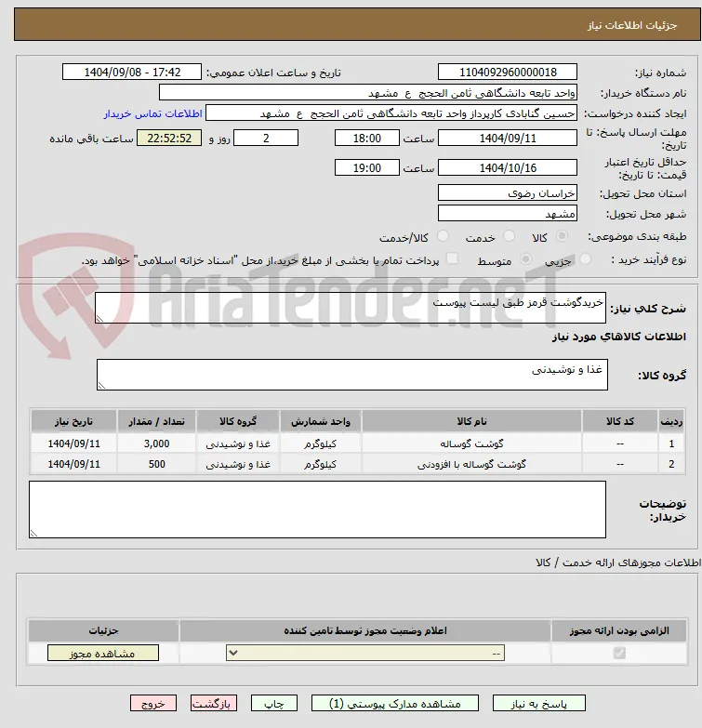The height and width of the screenshot is (728, 702).
Task: Click the نام کالا column header
Action: tap(471, 421)
